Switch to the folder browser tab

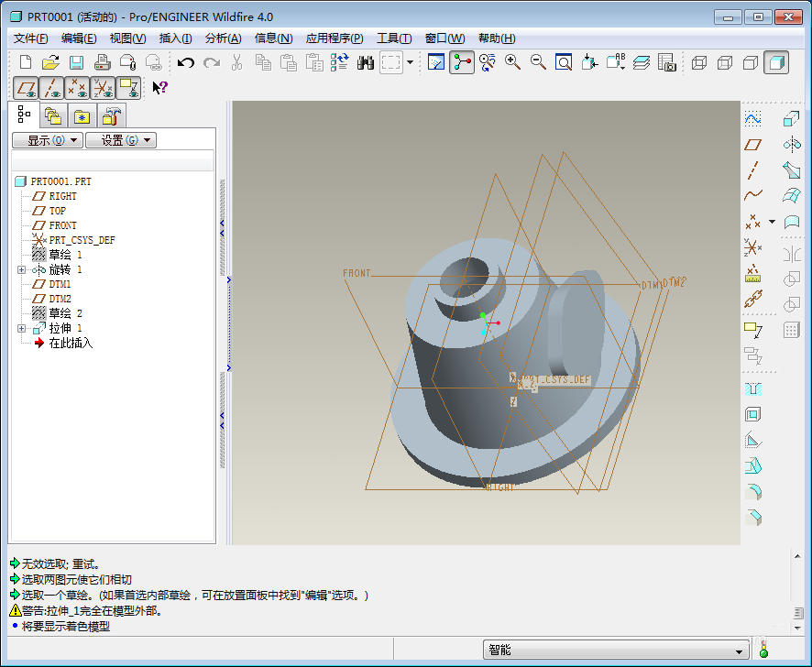tap(53, 116)
